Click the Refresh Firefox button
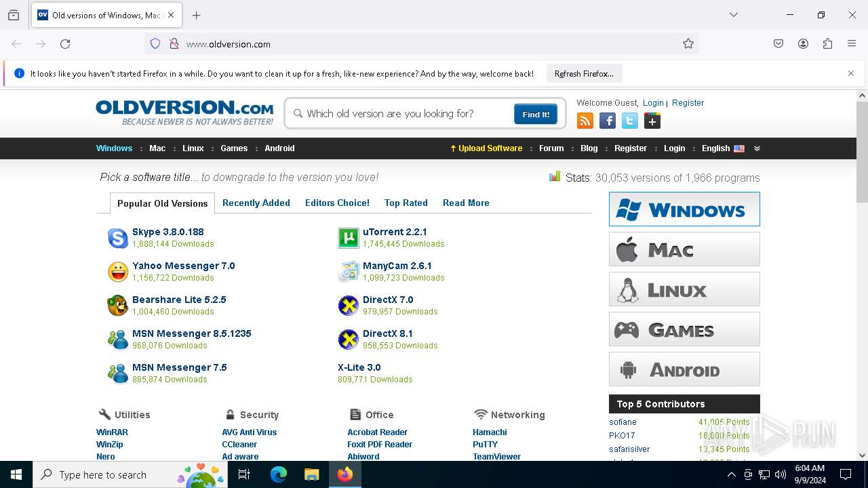868x488 pixels. tap(584, 74)
